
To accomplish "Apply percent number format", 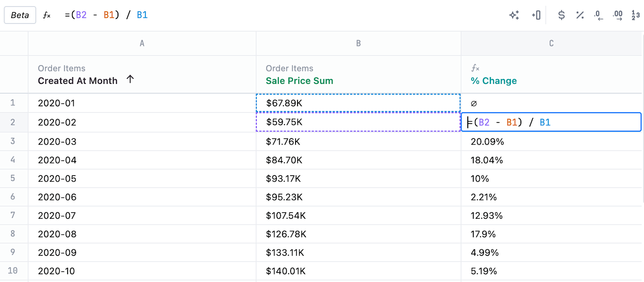I will pyautogui.click(x=580, y=15).
